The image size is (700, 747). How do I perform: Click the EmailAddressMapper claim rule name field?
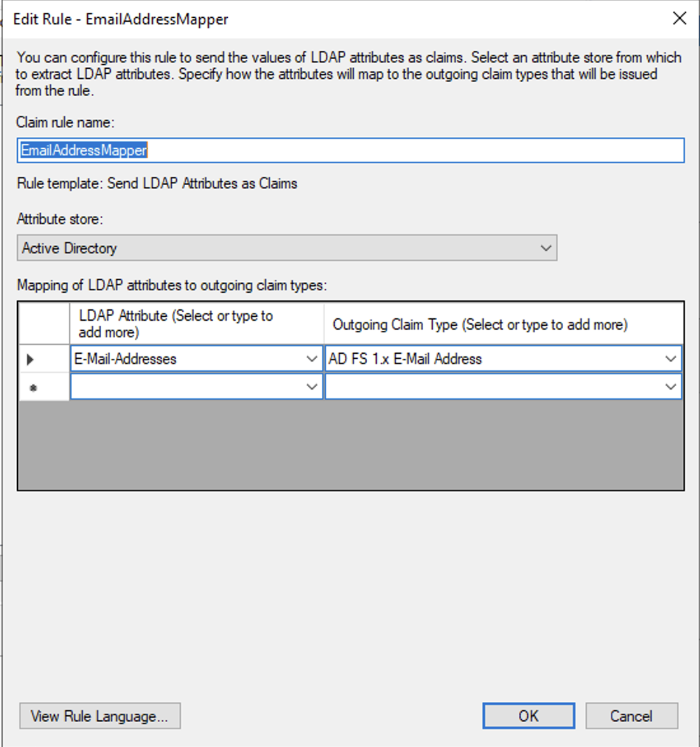pos(350,151)
